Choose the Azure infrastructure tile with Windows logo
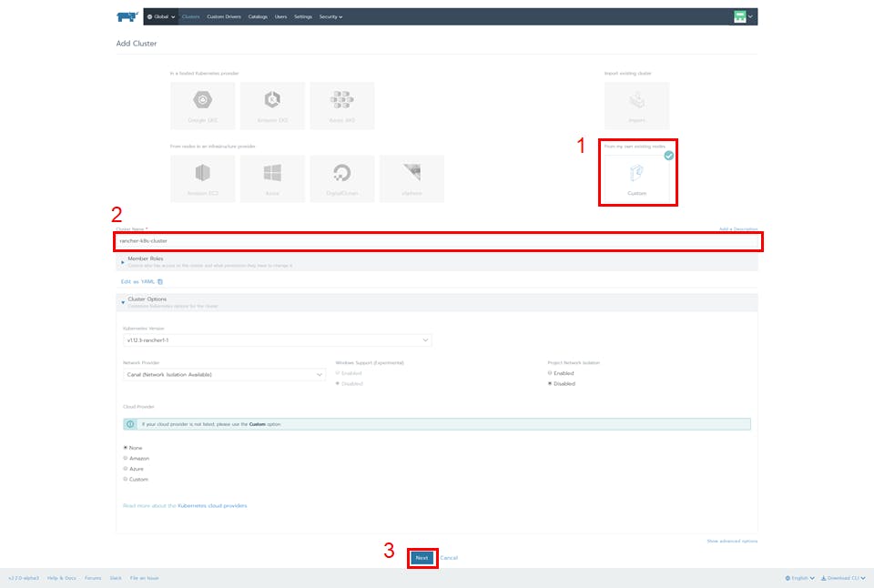 (x=272, y=179)
